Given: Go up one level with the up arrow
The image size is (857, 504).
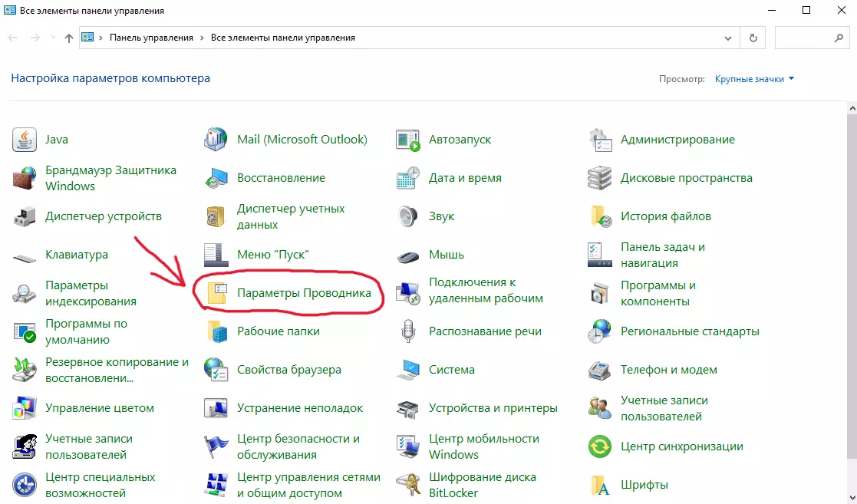Looking at the screenshot, I should (69, 38).
